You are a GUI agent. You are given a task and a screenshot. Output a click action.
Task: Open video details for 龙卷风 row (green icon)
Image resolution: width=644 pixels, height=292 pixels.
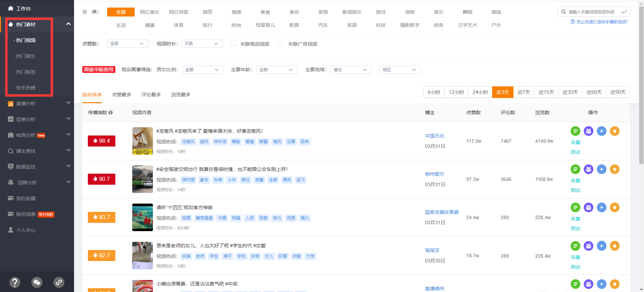point(575,131)
